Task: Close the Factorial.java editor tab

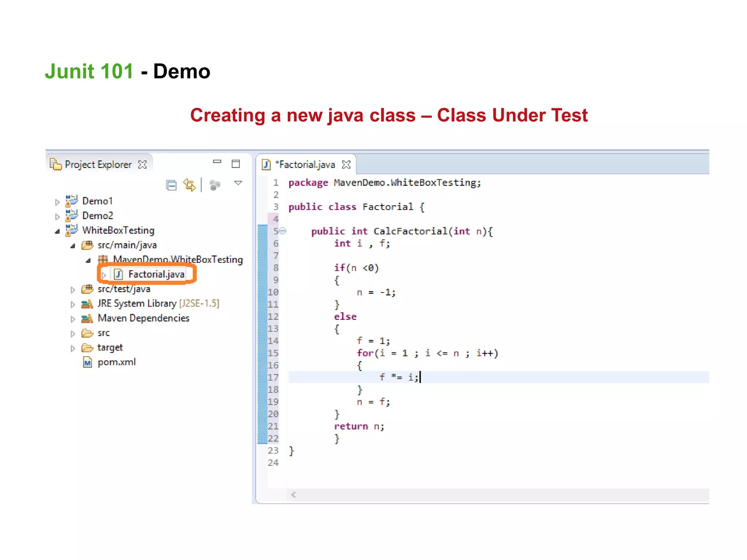Action: coord(346,165)
